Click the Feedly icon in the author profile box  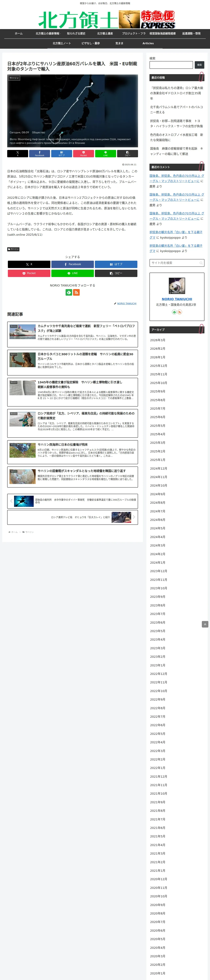click(x=174, y=312)
